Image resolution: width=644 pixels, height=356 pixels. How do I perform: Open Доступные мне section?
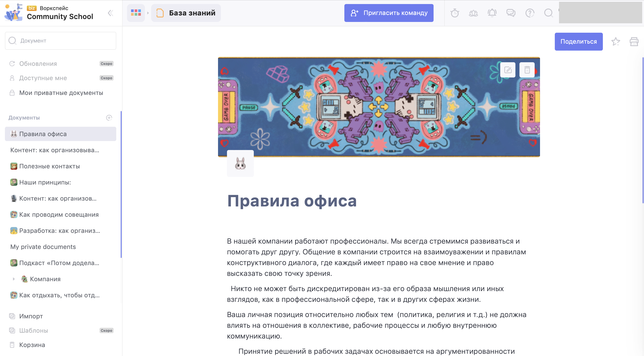[61, 78]
